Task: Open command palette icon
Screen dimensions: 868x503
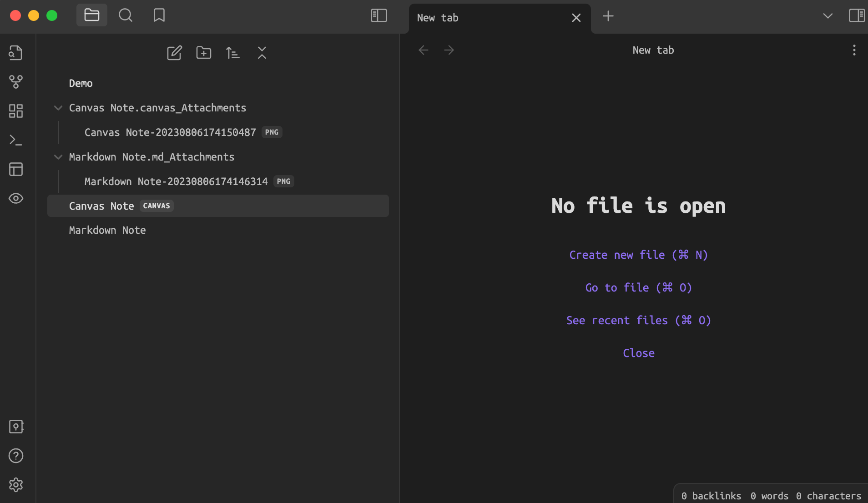Action: pyautogui.click(x=16, y=140)
